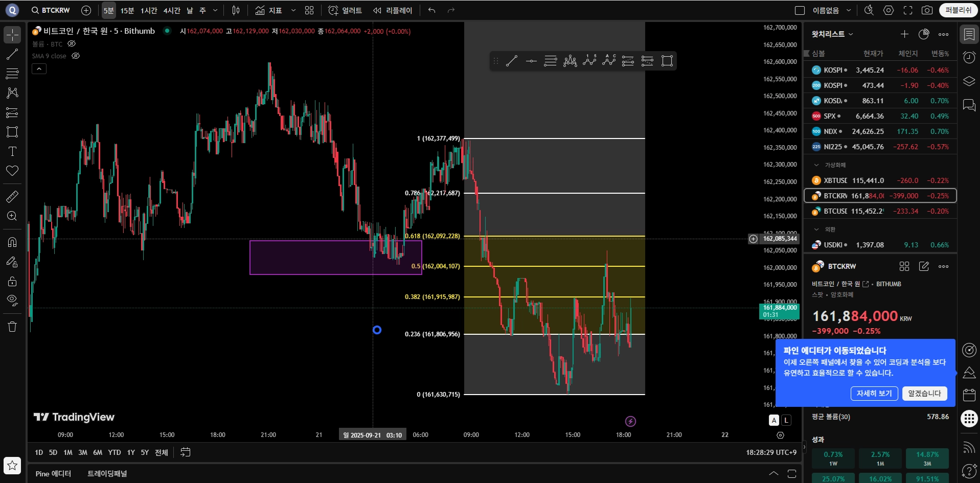The image size is (980, 483).
Task: Add a symbol to compare
Action: click(x=86, y=10)
